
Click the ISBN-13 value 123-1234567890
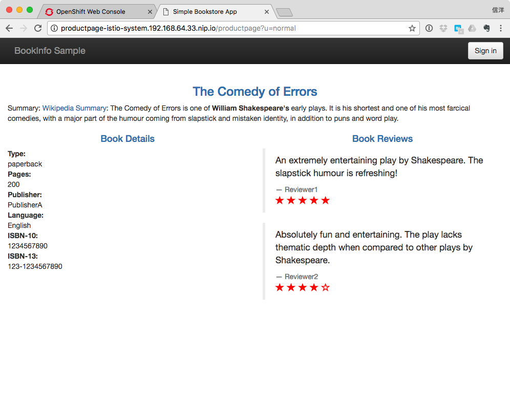pos(35,266)
